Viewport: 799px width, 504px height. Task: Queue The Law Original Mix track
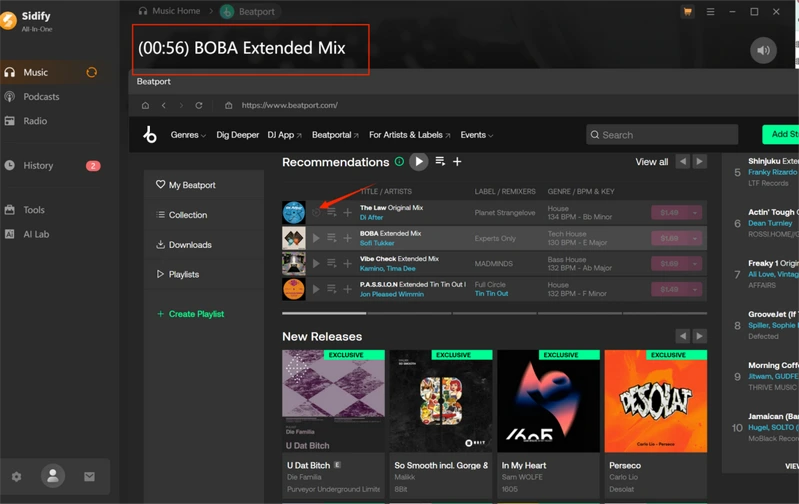(332, 213)
